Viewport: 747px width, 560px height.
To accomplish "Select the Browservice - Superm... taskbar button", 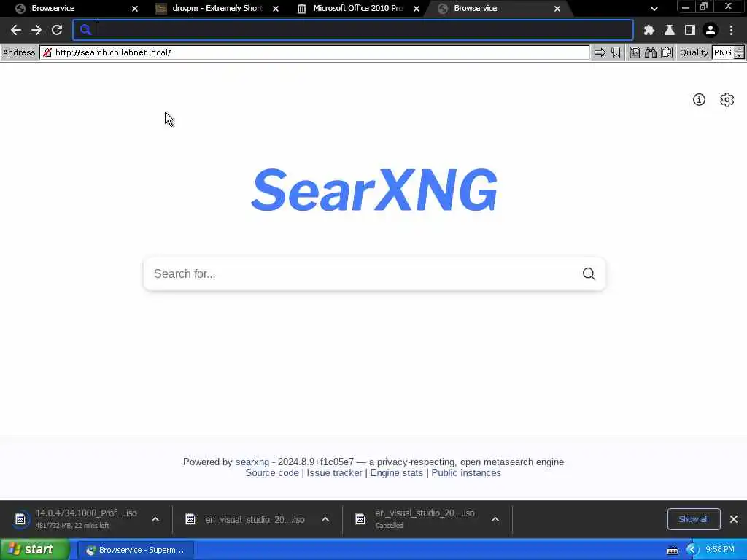I will [x=135, y=550].
